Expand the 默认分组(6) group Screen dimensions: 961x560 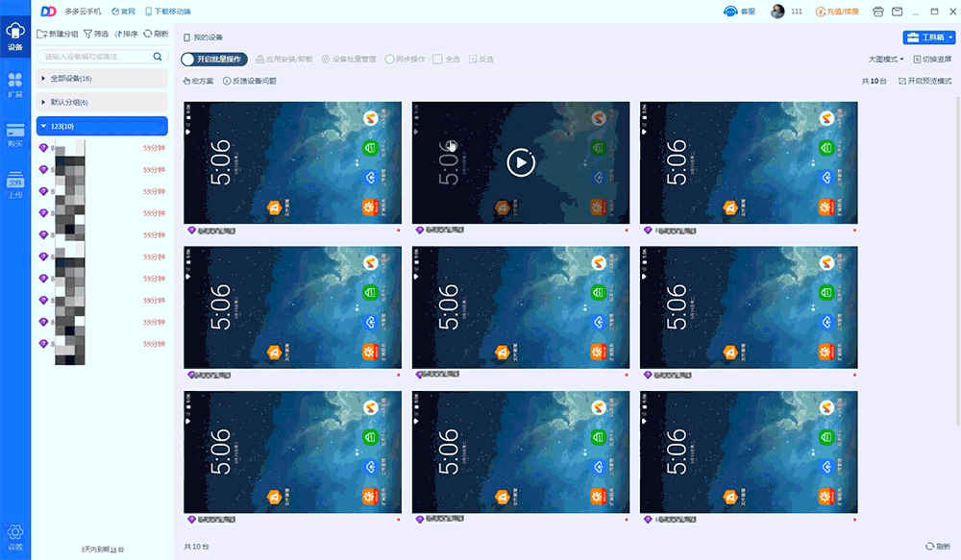point(102,103)
